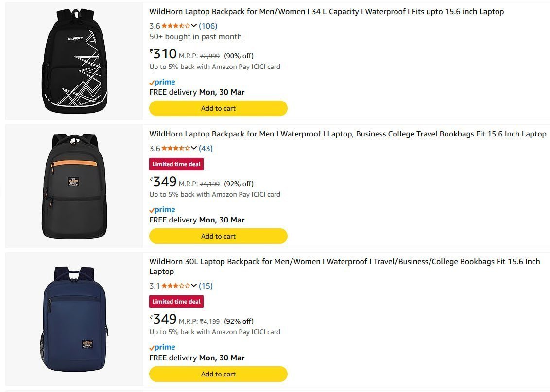Viewport: 550px width, 392px height.
Task: Click the Prime icon on the second backpack listing
Action: click(x=162, y=209)
